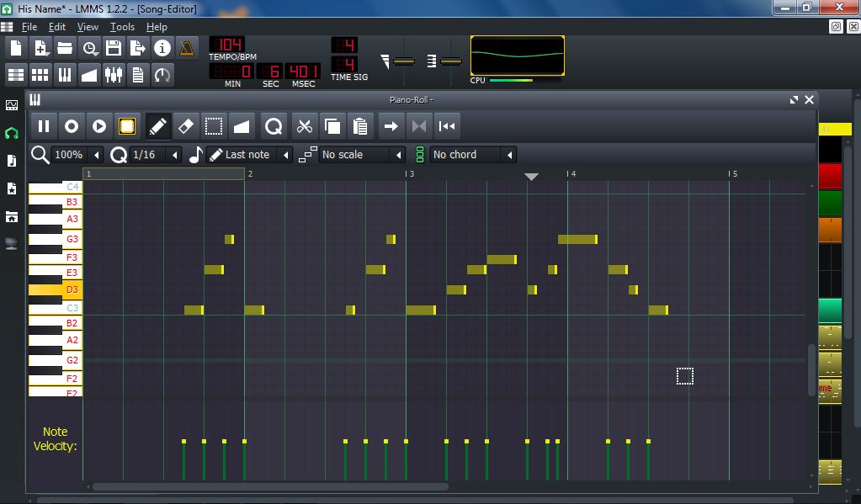The image size is (861, 504).
Task: Create a new project
Action: click(16, 48)
